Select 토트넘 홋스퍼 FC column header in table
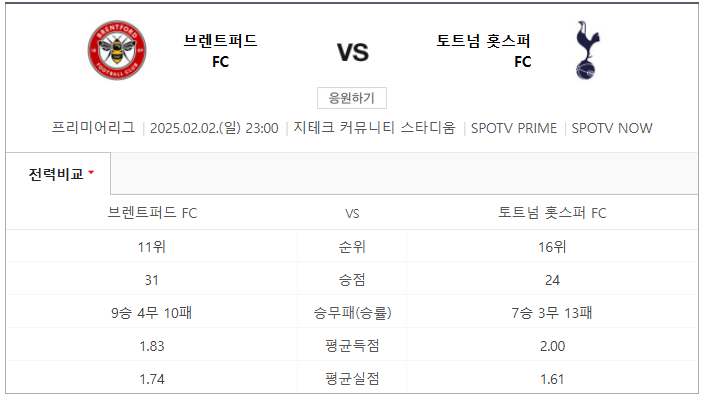The image size is (706, 400). tap(552, 213)
